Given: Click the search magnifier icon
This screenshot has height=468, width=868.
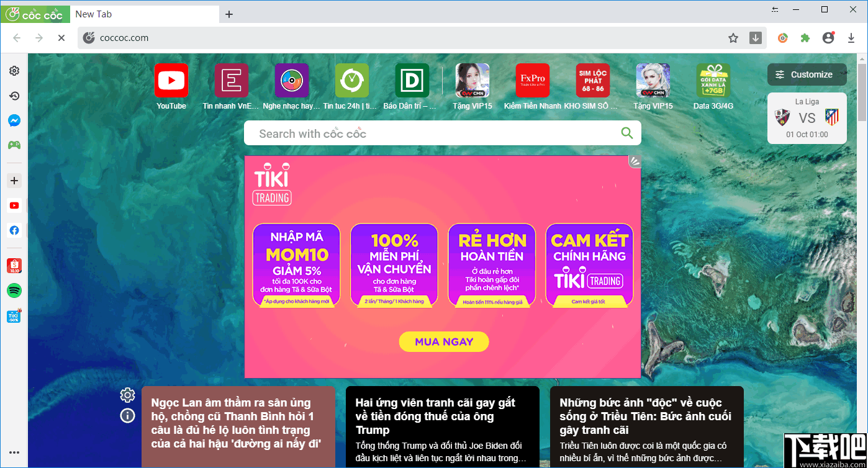Looking at the screenshot, I should point(627,133).
